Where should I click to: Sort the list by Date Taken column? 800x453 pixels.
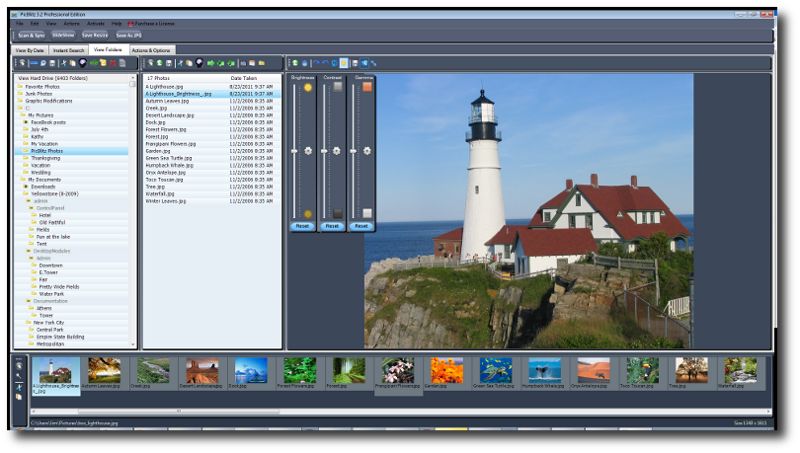coord(245,77)
